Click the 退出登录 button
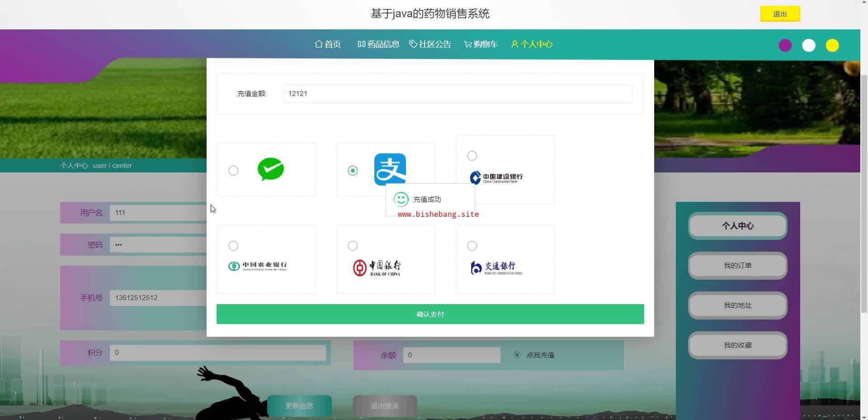The image size is (868, 420). pos(385,406)
